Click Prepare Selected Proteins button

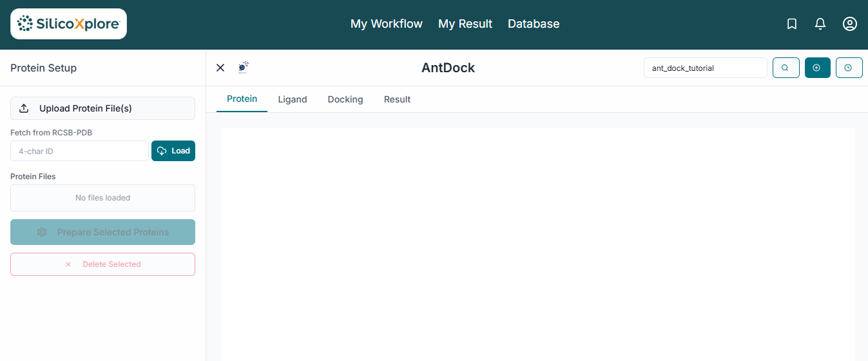tap(102, 232)
